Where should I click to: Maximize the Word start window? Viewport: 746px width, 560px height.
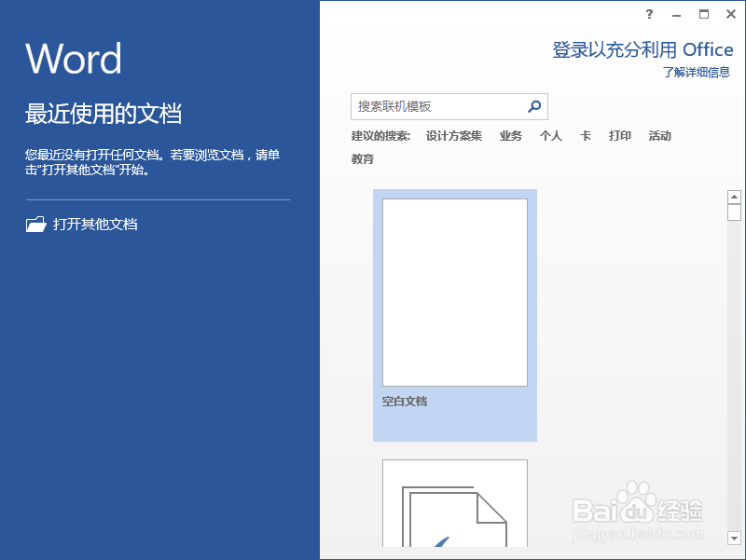point(704,14)
